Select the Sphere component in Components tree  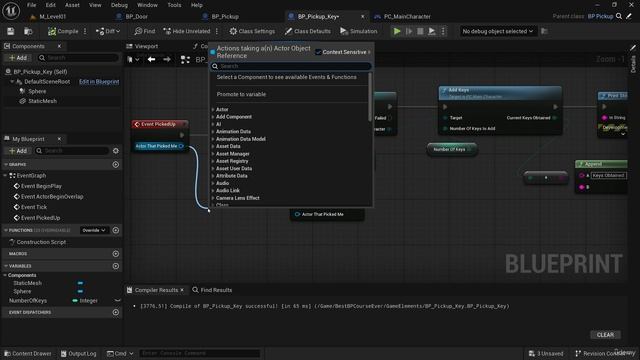(37, 91)
